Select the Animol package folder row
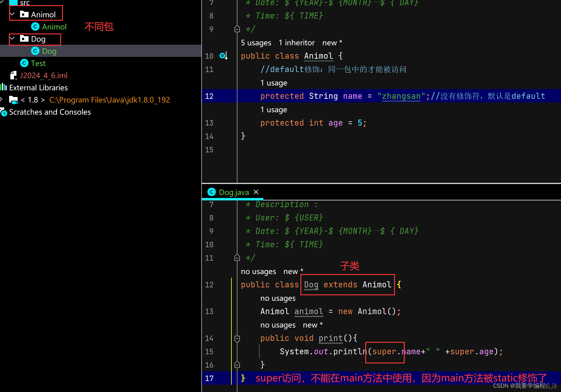 (101, 15)
